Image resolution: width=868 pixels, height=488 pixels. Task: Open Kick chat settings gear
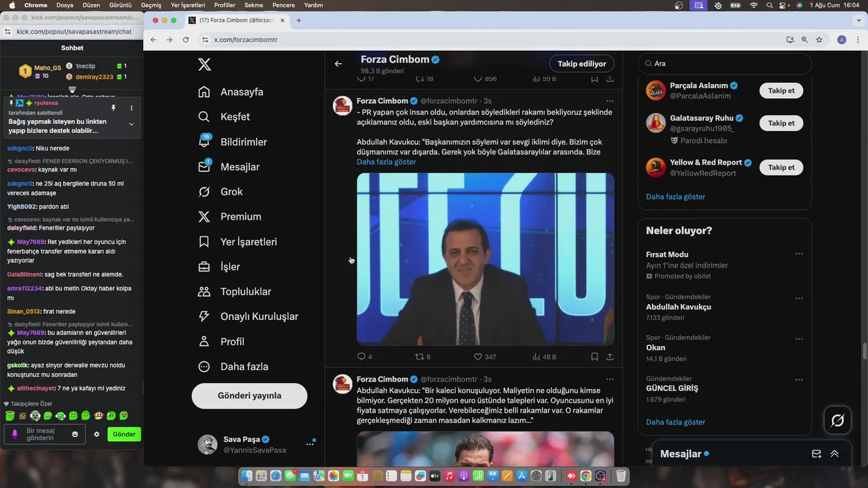tap(96, 434)
